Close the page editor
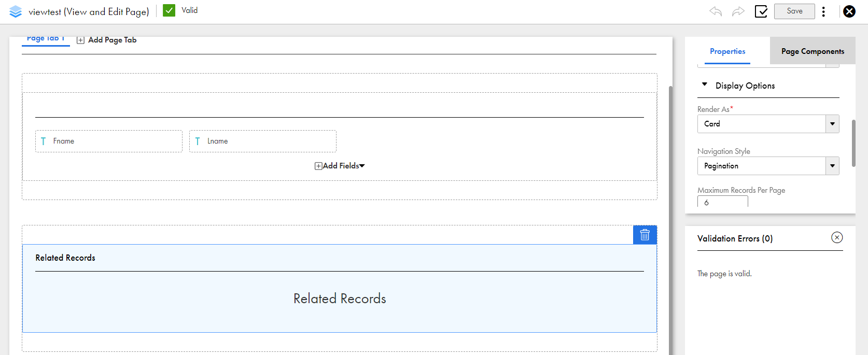The image size is (868, 355). [x=849, y=11]
